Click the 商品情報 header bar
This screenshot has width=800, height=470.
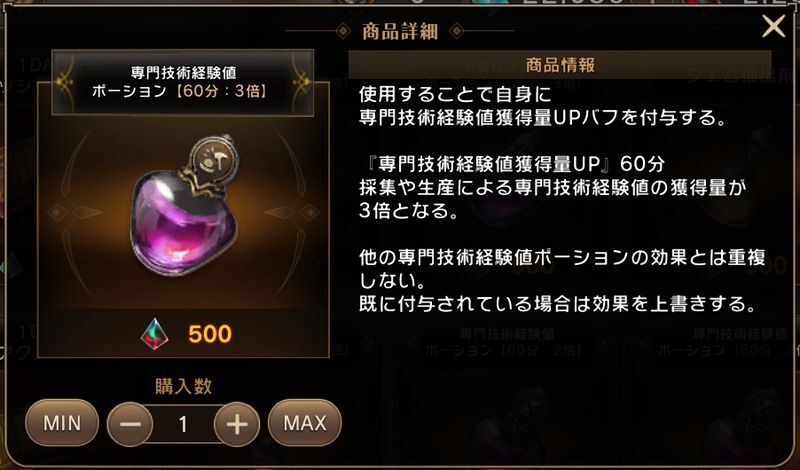[560, 65]
